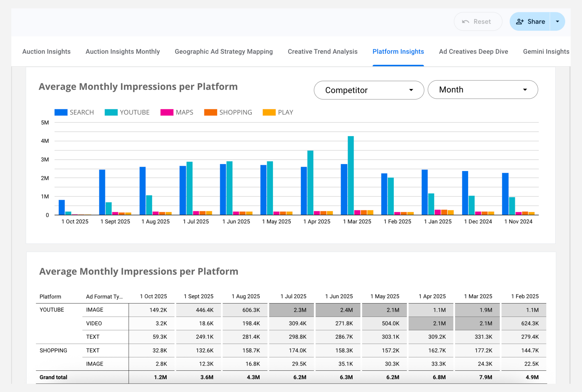Click the Grand total row label
The image size is (582, 392).
coord(53,377)
